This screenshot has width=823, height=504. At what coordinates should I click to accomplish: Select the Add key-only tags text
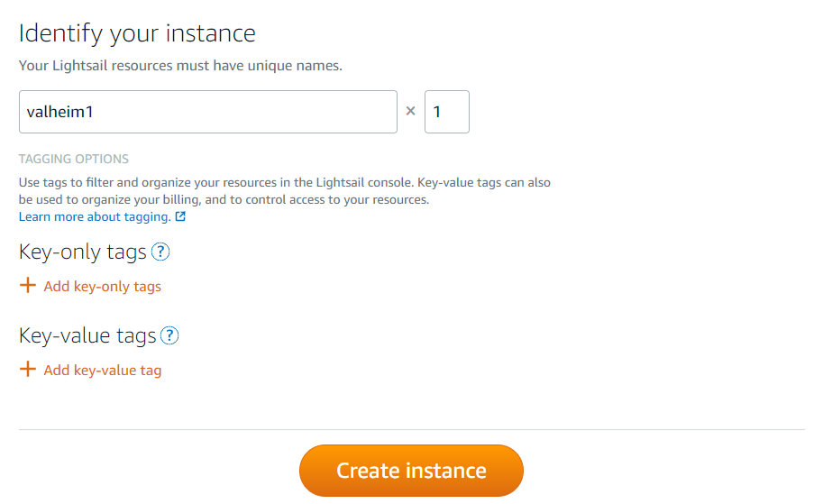click(x=103, y=287)
